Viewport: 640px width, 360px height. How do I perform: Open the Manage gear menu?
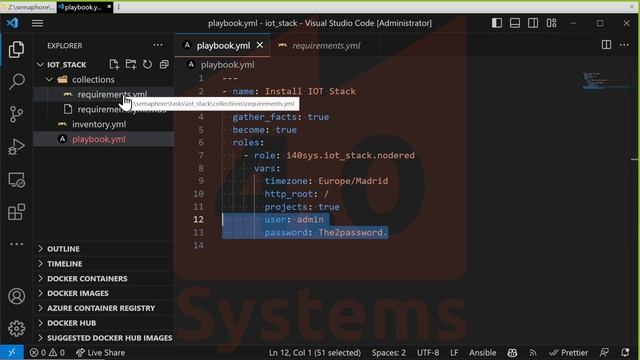coord(16,328)
